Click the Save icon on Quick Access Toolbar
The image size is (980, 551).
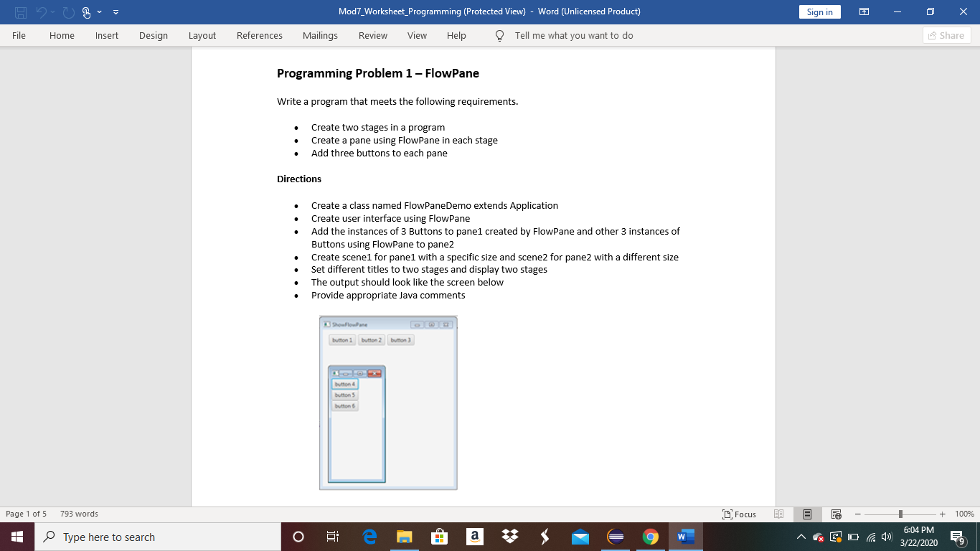pyautogui.click(x=19, y=11)
